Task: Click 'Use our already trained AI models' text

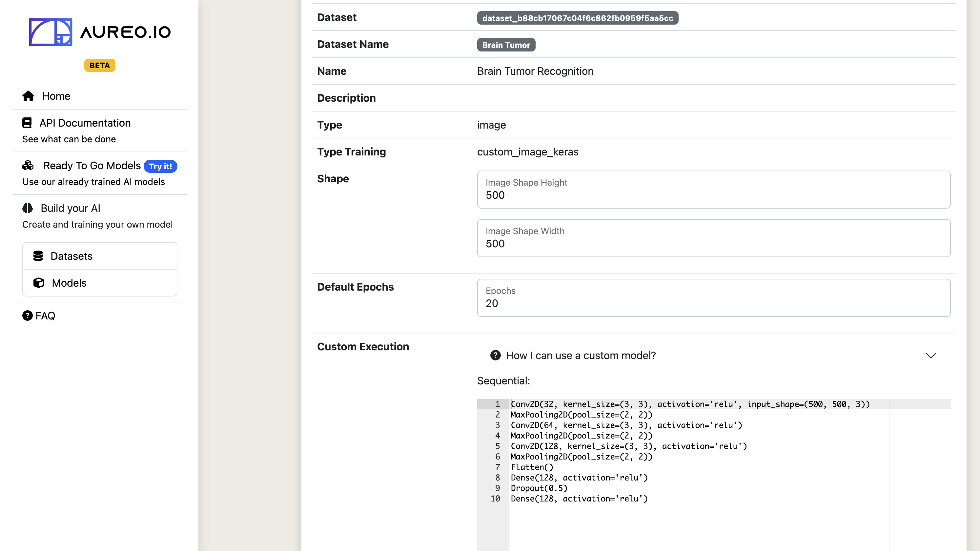Action: tap(93, 181)
